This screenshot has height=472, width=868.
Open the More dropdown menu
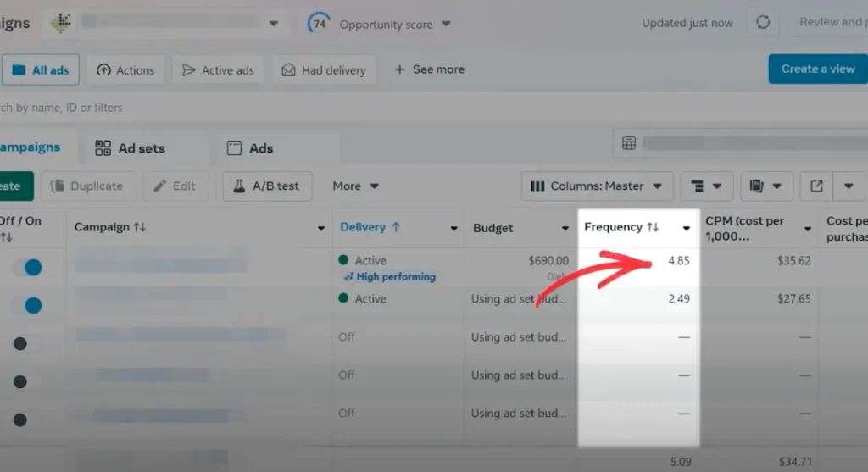pos(355,186)
